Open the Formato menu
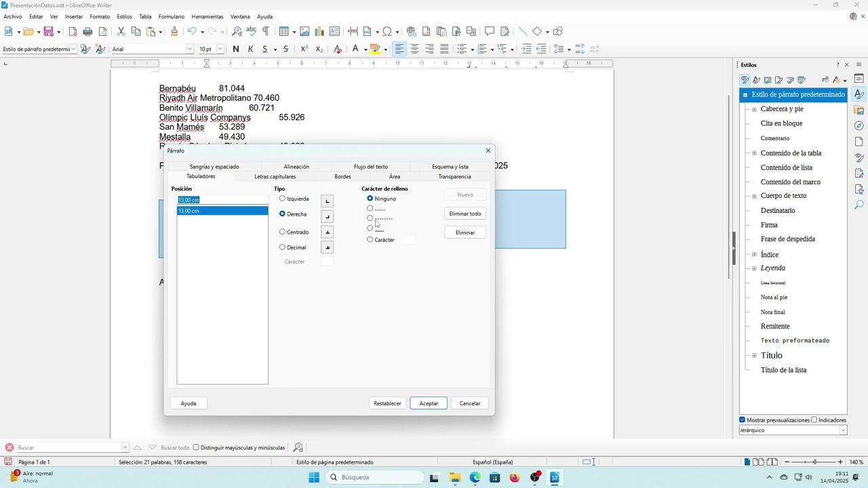Image resolution: width=868 pixels, height=488 pixels. (100, 16)
